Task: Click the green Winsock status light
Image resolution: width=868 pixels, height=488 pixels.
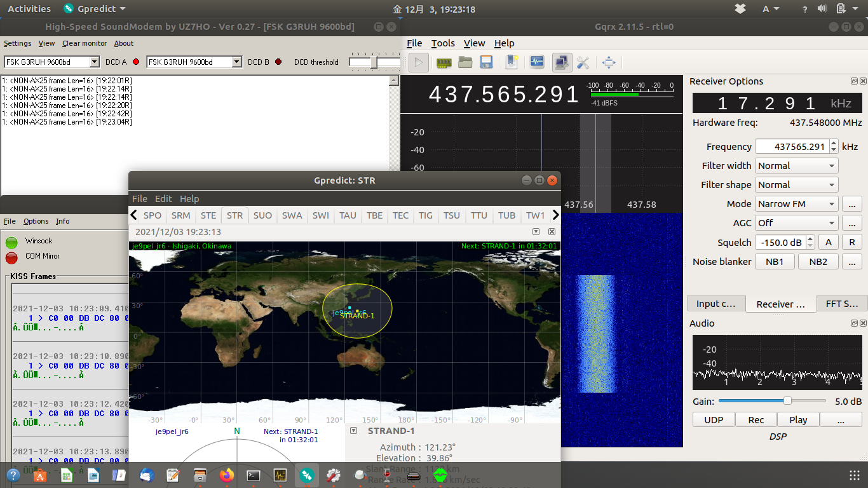Action: click(11, 242)
